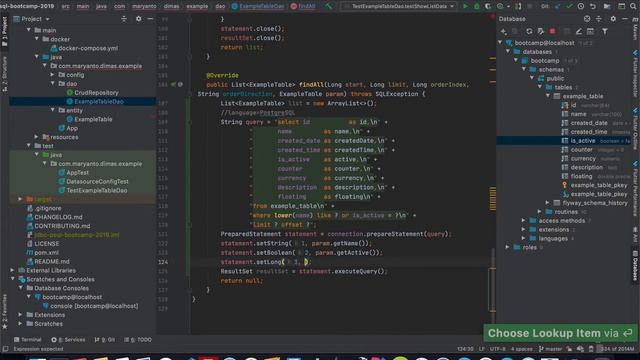Viewport: 640px width, 360px height.
Task: Expand the config package
Action: coord(53,75)
